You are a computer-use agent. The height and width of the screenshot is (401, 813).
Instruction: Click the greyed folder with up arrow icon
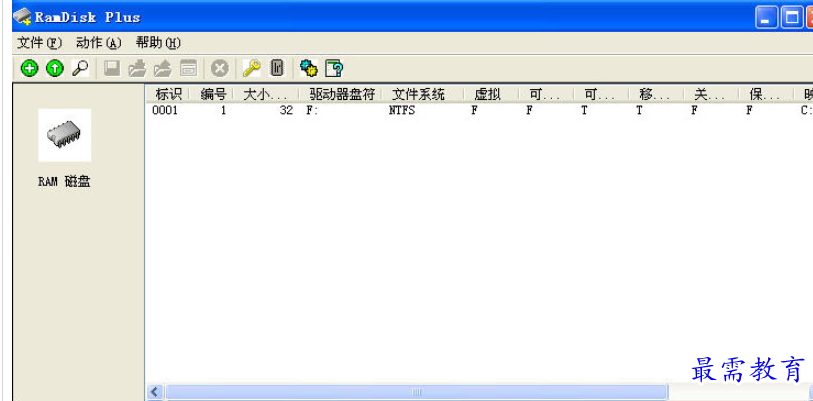pos(163,68)
